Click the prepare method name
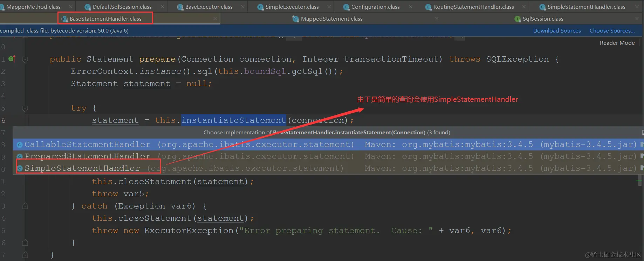The image size is (644, 261). pos(157,59)
